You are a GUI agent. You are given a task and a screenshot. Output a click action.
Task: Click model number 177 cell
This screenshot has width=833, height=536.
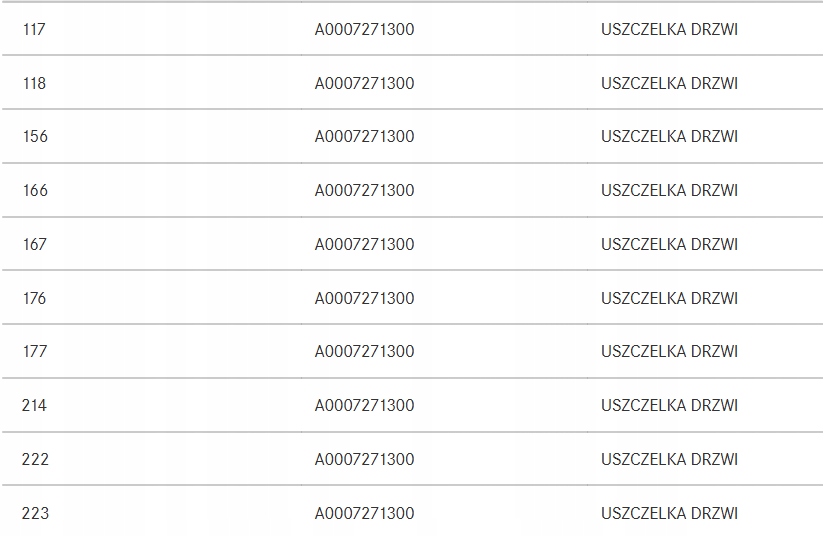pyautogui.click(x=35, y=352)
